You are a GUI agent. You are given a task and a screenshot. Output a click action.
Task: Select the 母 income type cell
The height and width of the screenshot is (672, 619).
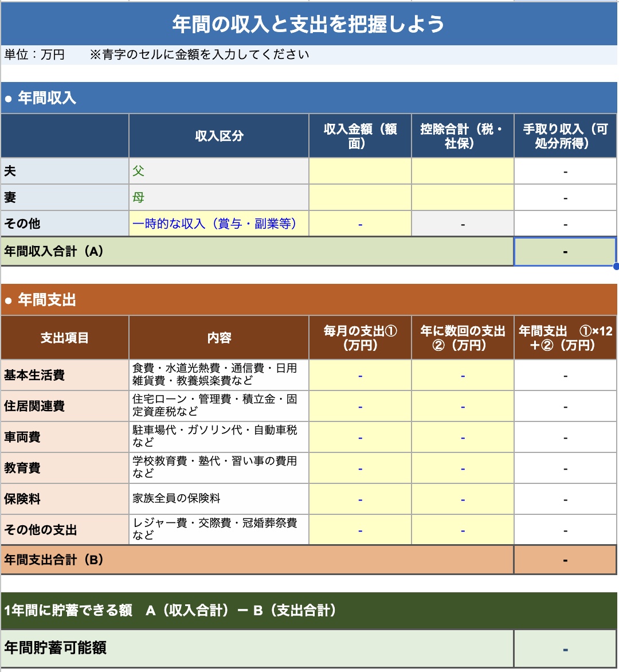(x=218, y=197)
